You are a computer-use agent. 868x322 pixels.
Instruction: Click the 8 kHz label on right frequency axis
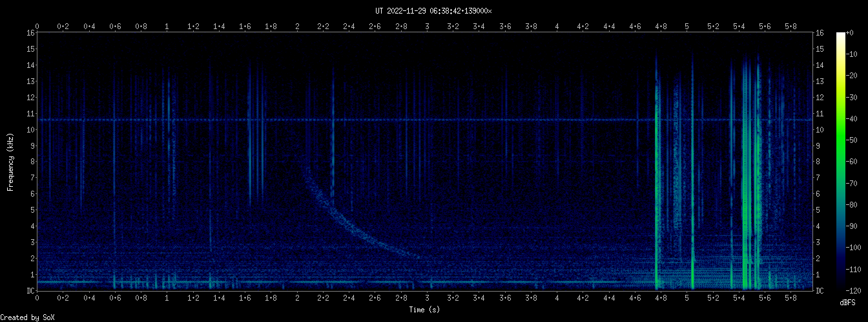(x=819, y=162)
